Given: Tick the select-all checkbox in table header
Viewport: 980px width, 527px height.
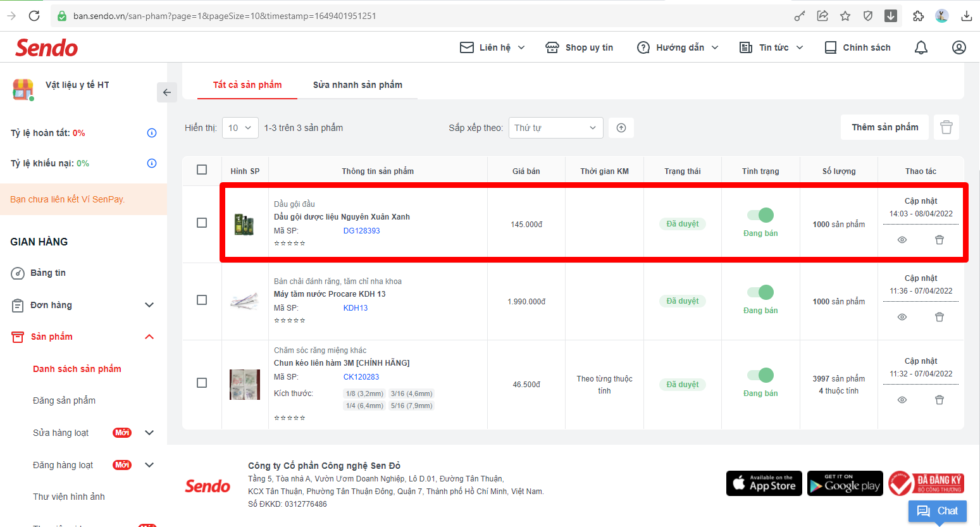Looking at the screenshot, I should click(202, 170).
